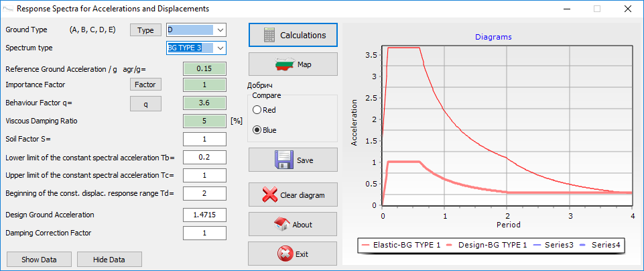
Task: Click the Reference Ground Acceleration field
Action: [x=204, y=68]
